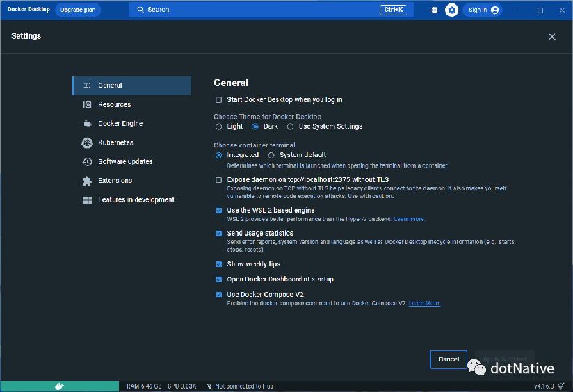The width and height of the screenshot is (573, 392).
Task: Click the user avatar icon in Sign in
Action: click(x=495, y=10)
